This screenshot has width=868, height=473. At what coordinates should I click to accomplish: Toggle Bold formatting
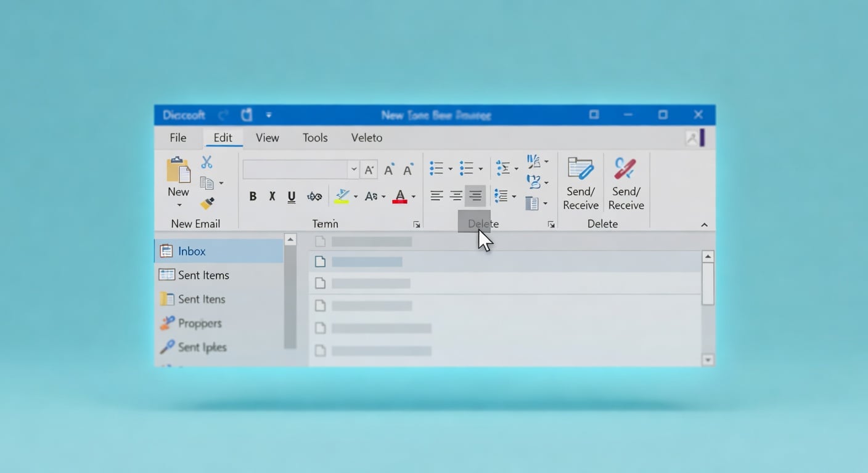[x=253, y=196]
